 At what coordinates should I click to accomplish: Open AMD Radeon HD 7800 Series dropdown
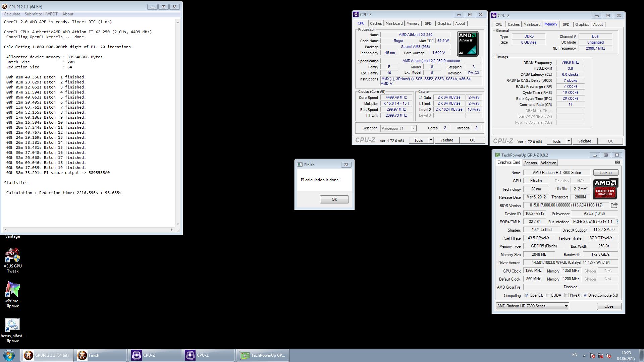click(532, 306)
